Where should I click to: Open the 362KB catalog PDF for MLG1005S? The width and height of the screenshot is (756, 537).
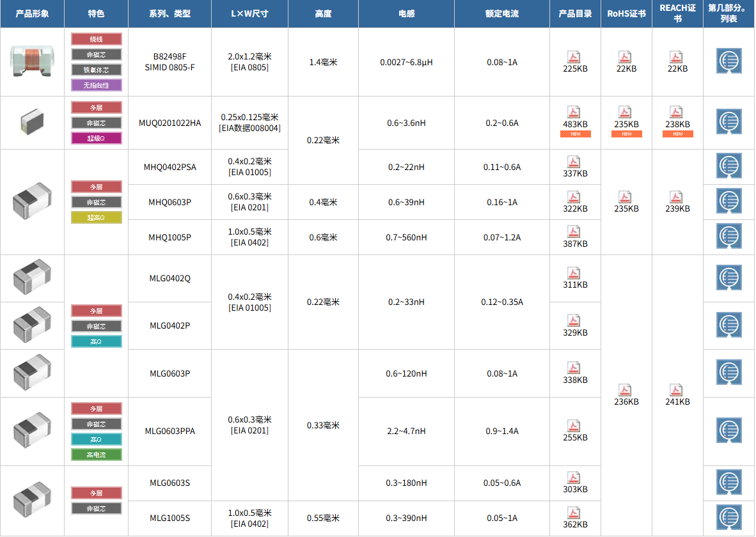(574, 513)
